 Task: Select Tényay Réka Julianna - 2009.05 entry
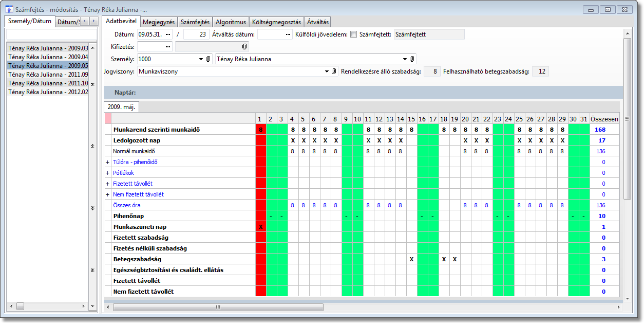click(48, 65)
